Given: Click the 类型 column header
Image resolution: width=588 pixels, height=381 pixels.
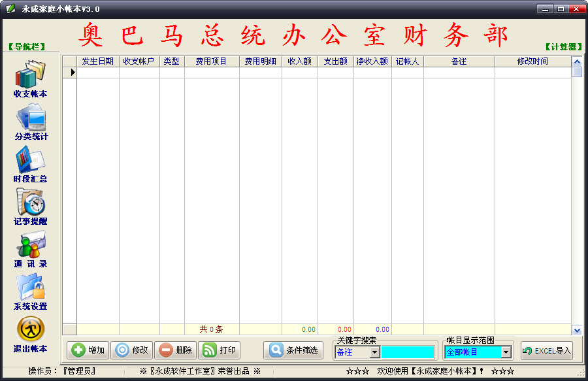Looking at the screenshot, I should [172, 61].
